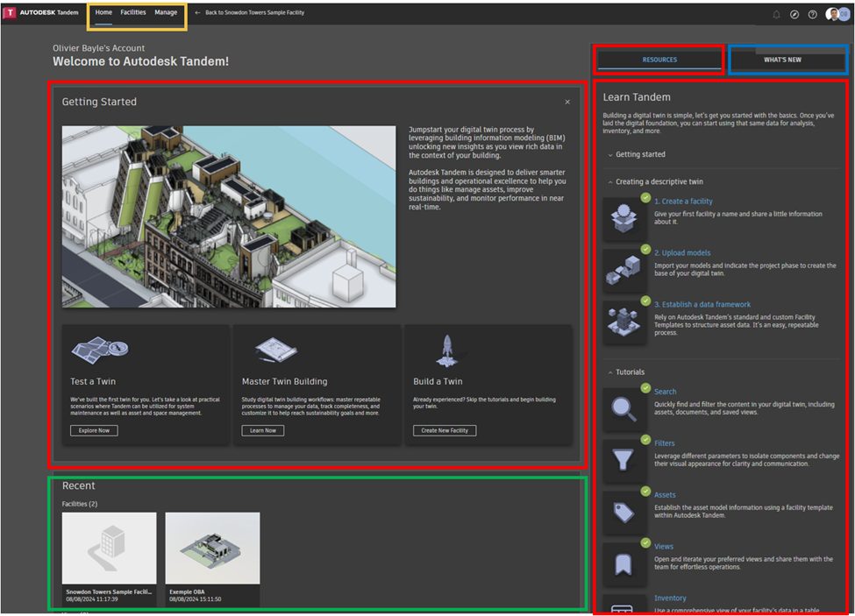855x616 pixels.
Task: Click the Search tutorial magnifier icon
Action: (x=623, y=408)
